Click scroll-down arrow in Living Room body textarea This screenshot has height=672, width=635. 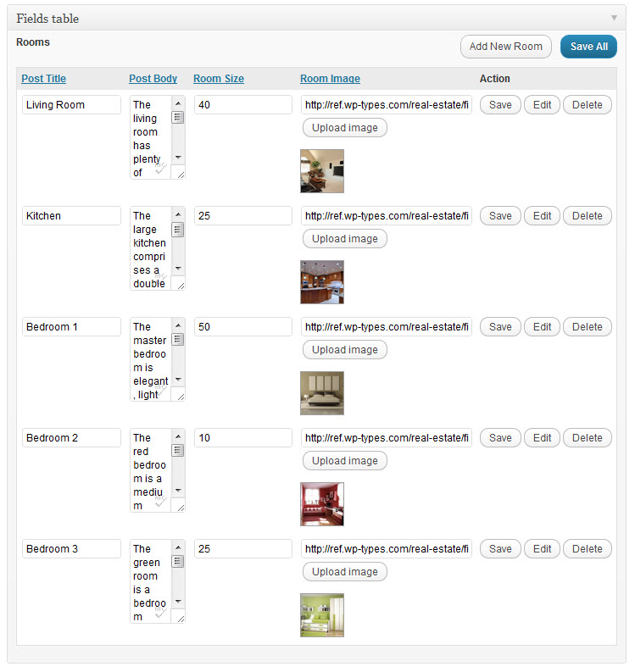click(178, 158)
